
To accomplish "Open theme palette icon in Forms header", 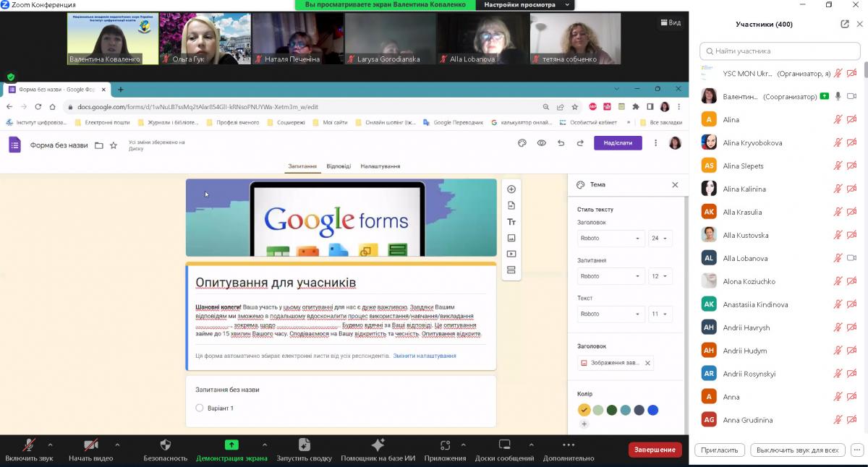I will coord(522,143).
